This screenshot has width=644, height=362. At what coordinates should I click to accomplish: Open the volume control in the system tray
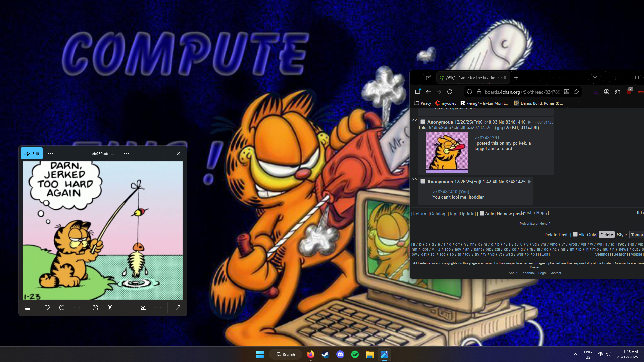pyautogui.click(x=608, y=354)
